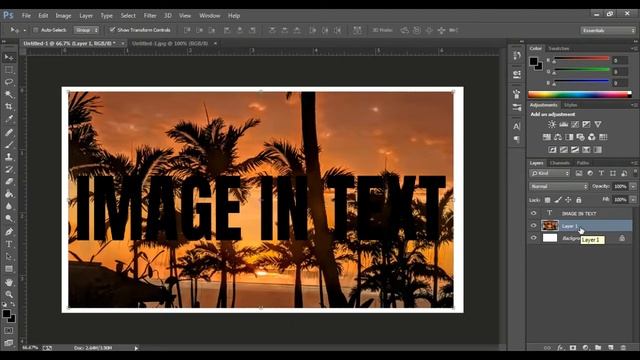
Task: Select the Path Selection tool
Action: [9, 256]
